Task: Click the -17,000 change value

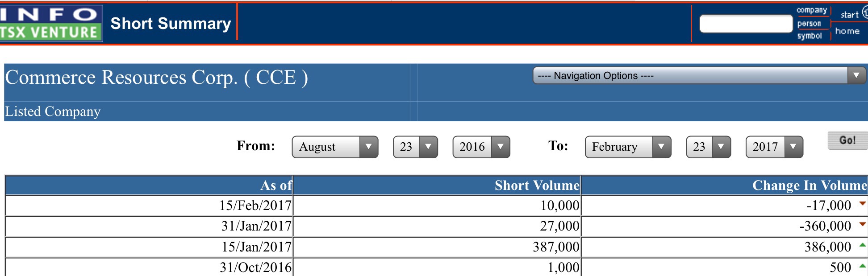Action: point(829,205)
